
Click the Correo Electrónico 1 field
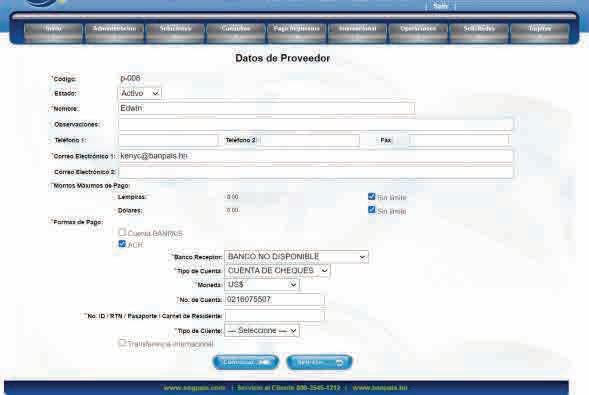(316, 156)
